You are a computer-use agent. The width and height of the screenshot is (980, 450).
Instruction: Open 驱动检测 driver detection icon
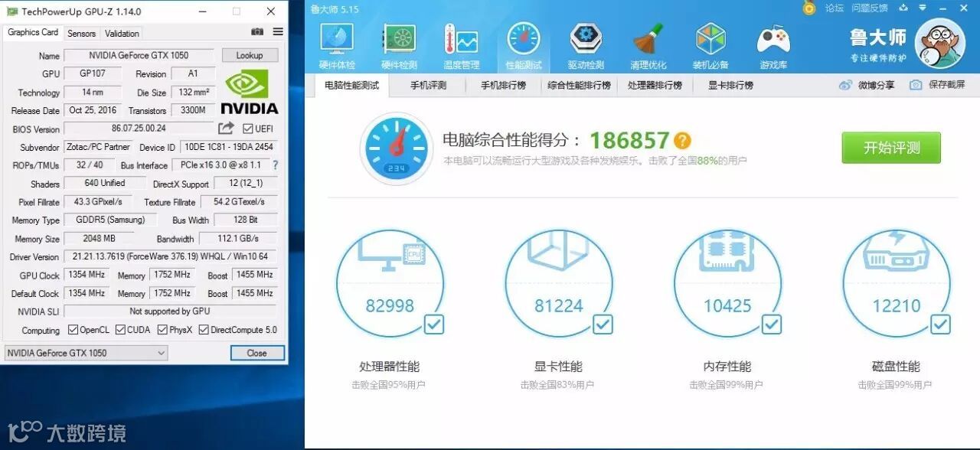586,38
